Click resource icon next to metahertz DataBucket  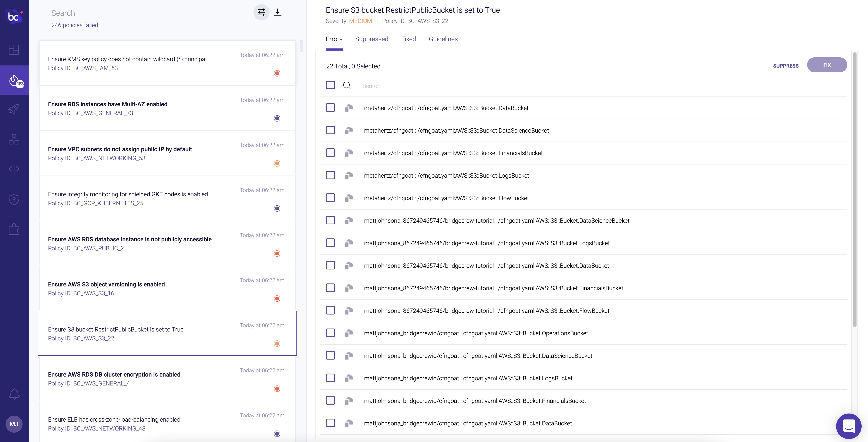click(x=349, y=108)
